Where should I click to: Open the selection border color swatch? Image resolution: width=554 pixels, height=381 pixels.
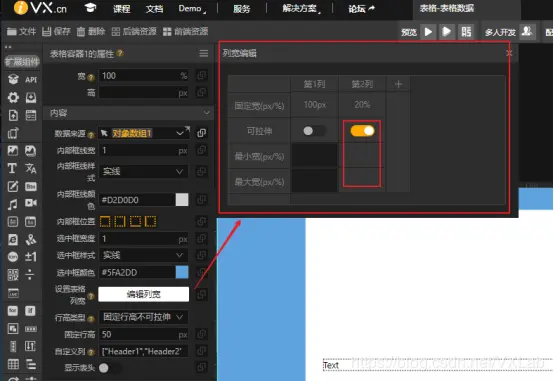pos(182,272)
